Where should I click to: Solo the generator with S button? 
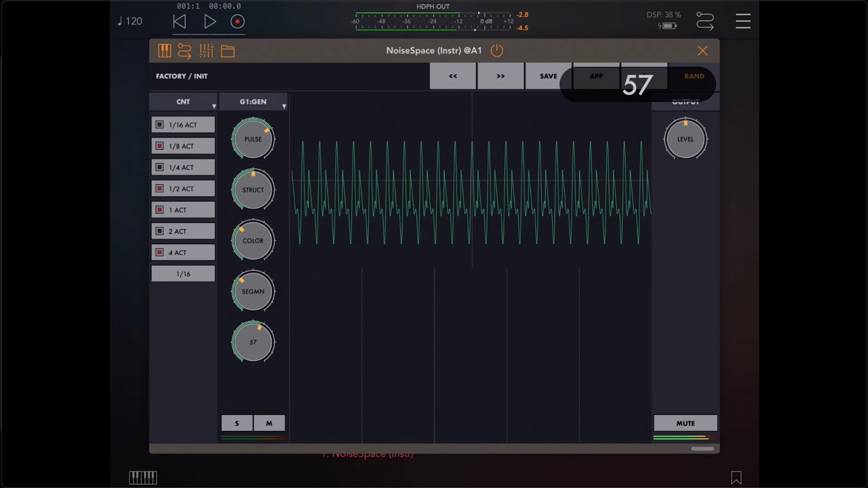[x=237, y=423]
